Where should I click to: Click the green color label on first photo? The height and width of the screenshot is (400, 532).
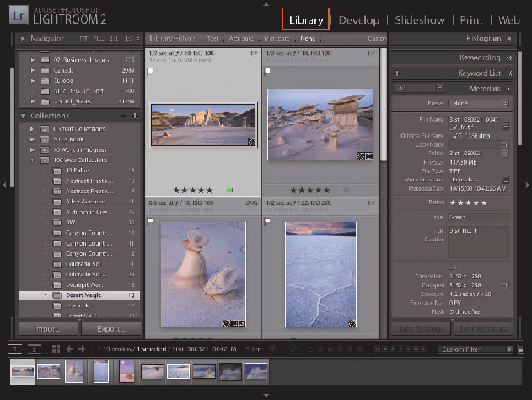(x=229, y=191)
